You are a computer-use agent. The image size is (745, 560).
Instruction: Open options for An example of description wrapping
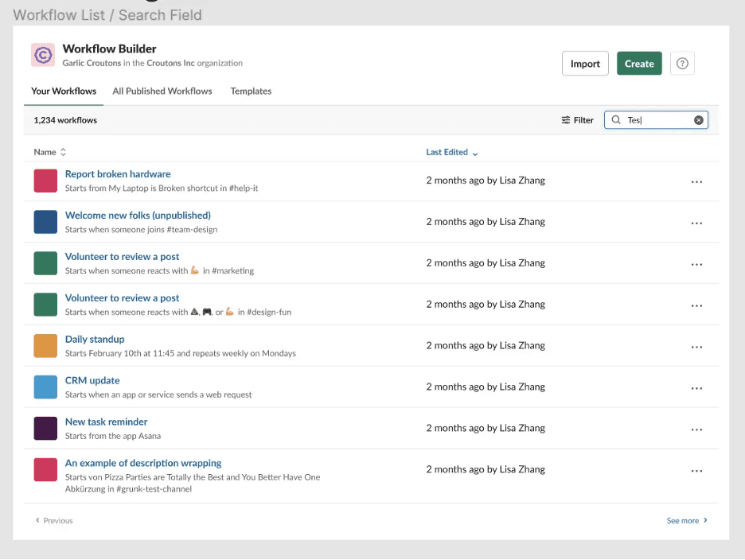coord(696,471)
